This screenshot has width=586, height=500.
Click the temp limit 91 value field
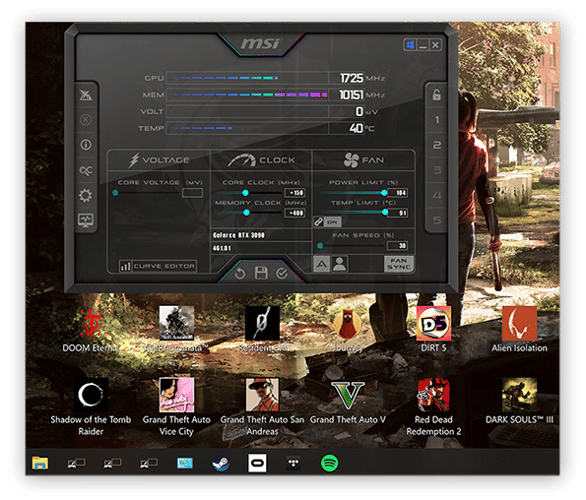point(398,213)
